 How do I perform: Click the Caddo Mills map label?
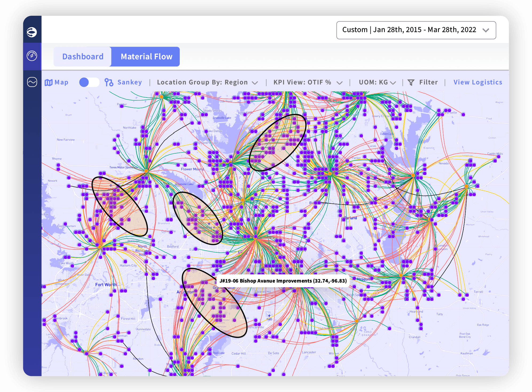click(495, 154)
